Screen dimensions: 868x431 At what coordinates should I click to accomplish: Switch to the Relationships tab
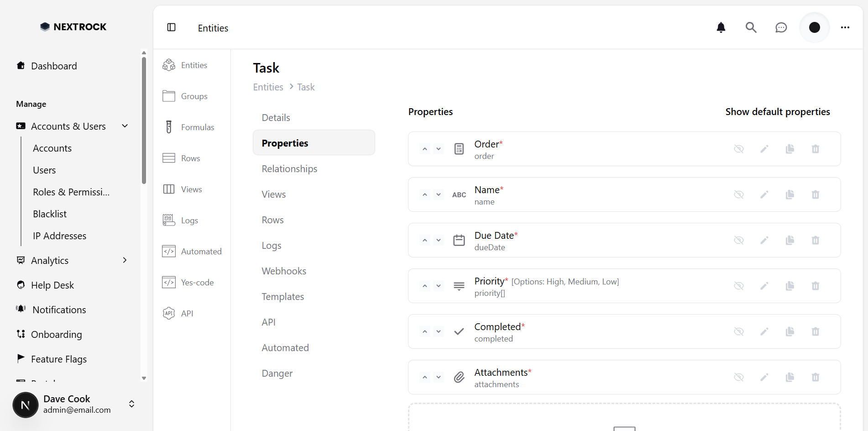[289, 168]
